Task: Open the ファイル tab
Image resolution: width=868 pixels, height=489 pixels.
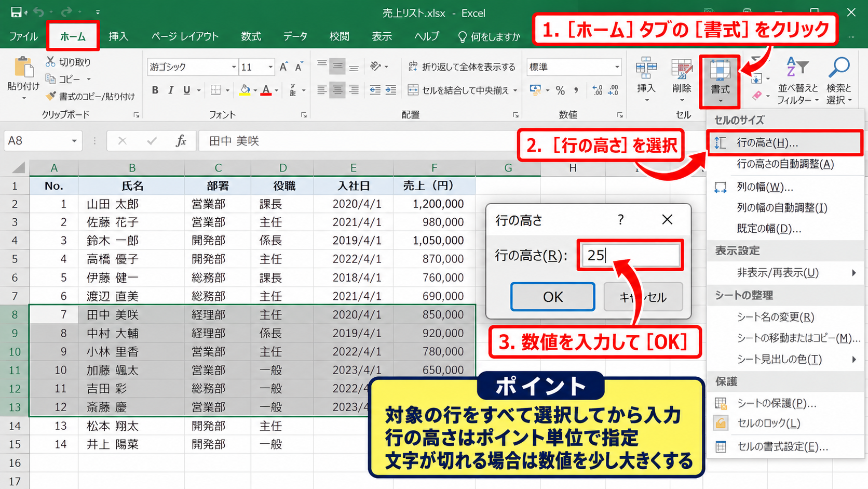Action: click(x=23, y=36)
